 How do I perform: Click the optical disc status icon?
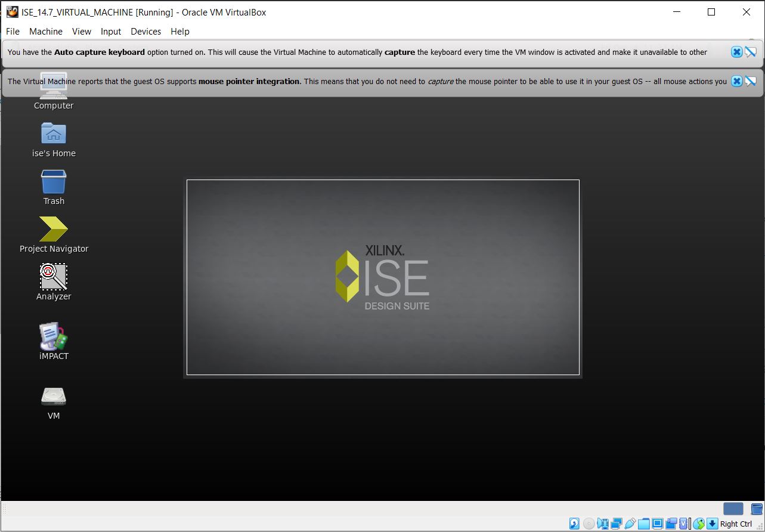point(589,524)
